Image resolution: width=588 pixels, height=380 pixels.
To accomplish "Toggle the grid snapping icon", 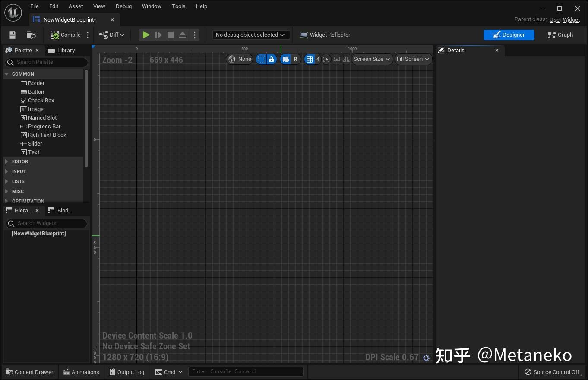I will (x=310, y=59).
